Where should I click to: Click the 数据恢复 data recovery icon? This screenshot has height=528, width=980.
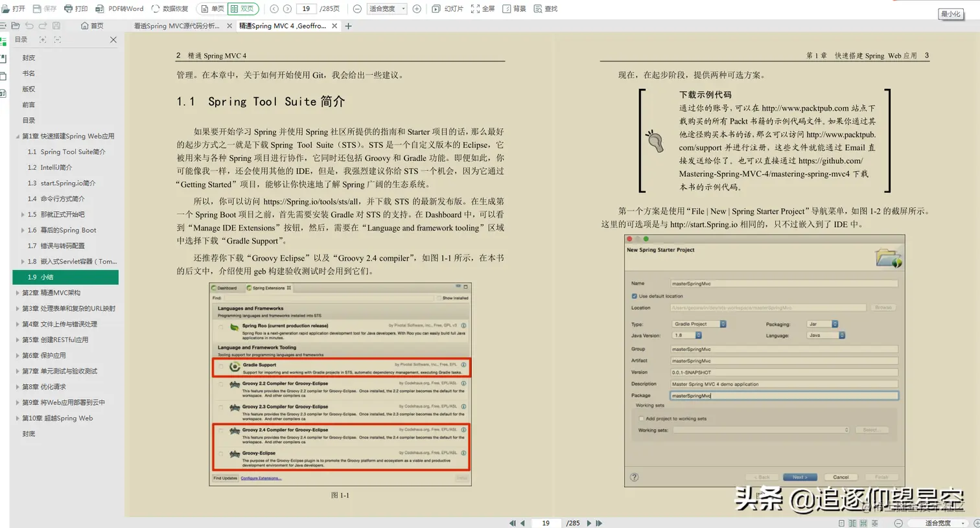coord(170,8)
